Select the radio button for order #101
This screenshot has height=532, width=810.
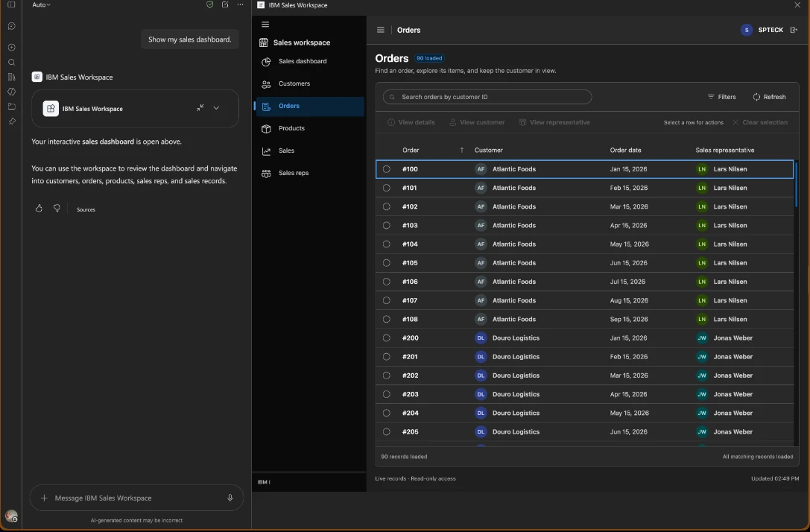(387, 188)
